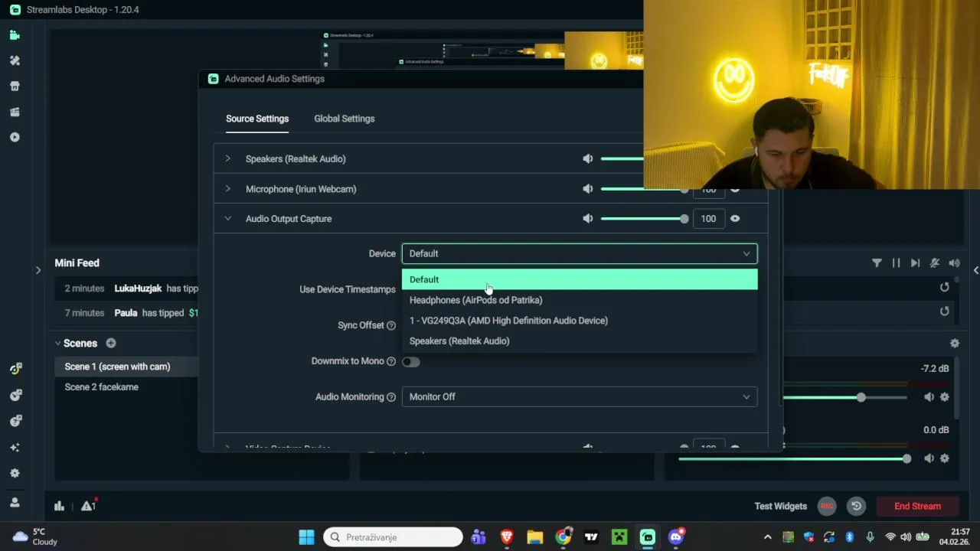
Task: Add a new scene with plus icon
Action: [x=111, y=343]
